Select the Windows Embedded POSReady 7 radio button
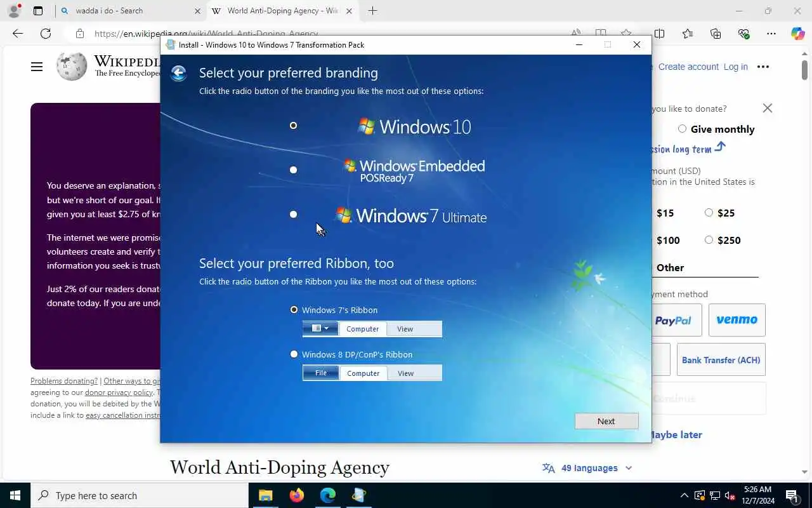Viewport: 812px width, 508px height. click(293, 170)
